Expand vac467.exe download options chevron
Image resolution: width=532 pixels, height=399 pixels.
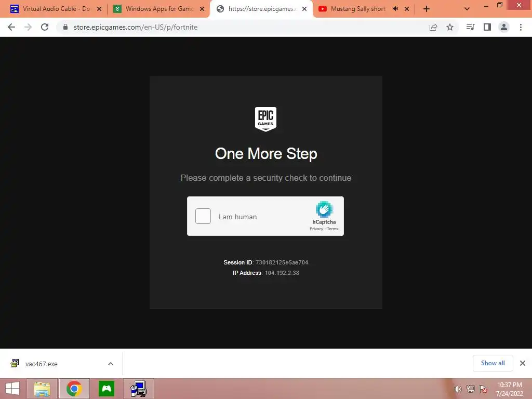tap(111, 364)
